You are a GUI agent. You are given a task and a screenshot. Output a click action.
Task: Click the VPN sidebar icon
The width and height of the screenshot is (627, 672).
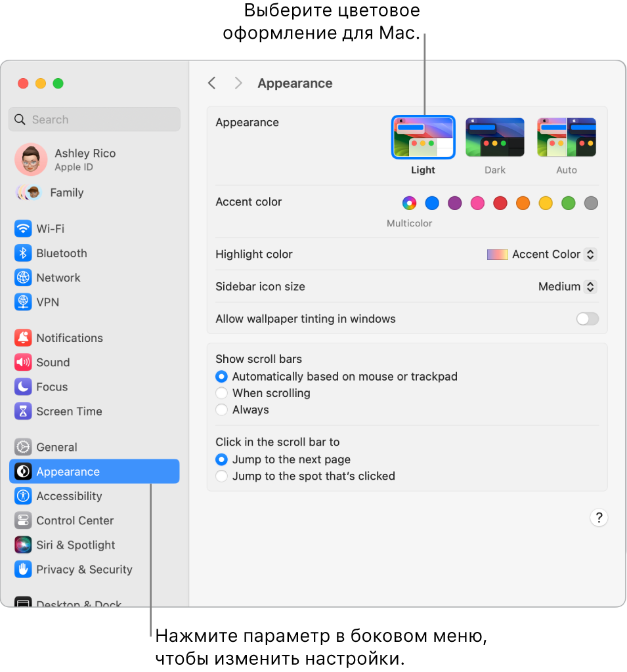[23, 302]
